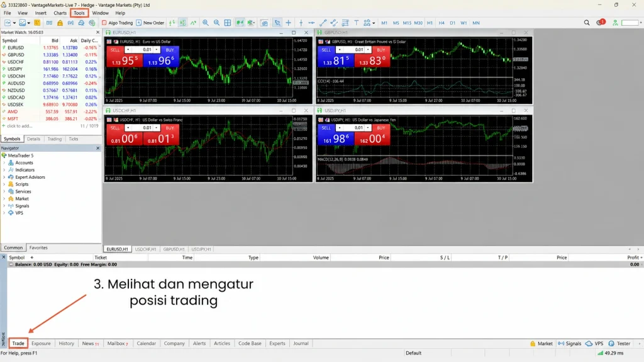Zoom out on the chart
The width and height of the screenshot is (644, 362).
216,23
